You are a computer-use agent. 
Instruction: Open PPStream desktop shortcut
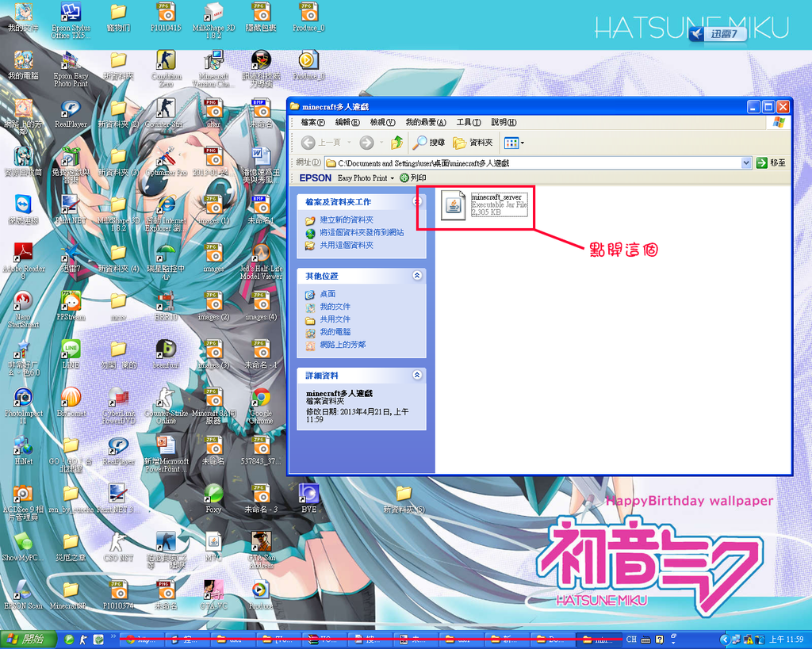(x=71, y=306)
